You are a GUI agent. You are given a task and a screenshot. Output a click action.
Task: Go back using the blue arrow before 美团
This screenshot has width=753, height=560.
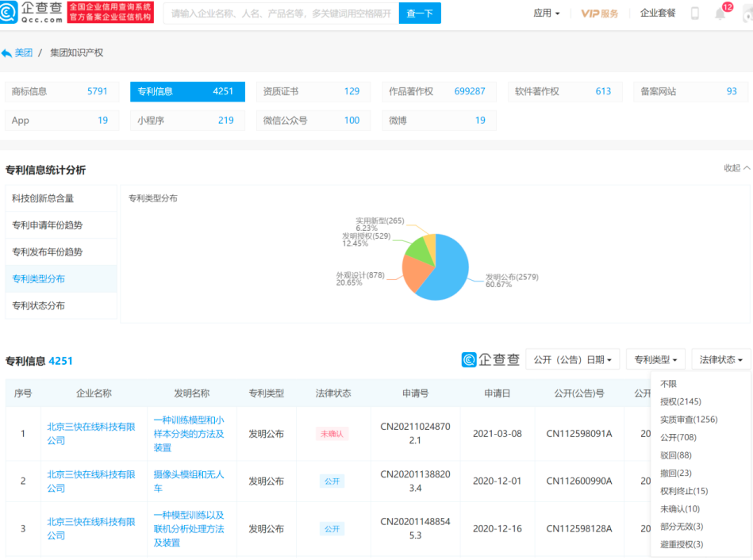point(6,53)
